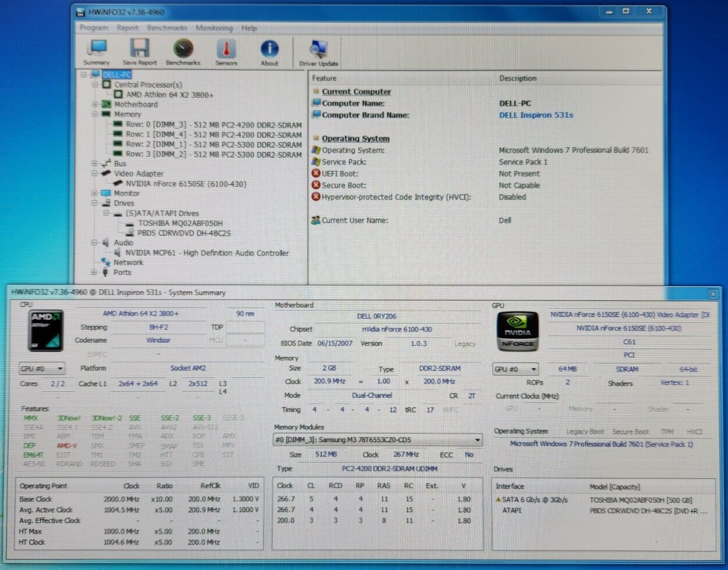Select the TOSHIBA MQ02ABF050H drive entry
Image resolution: width=728 pixels, height=570 pixels.
click(x=180, y=223)
